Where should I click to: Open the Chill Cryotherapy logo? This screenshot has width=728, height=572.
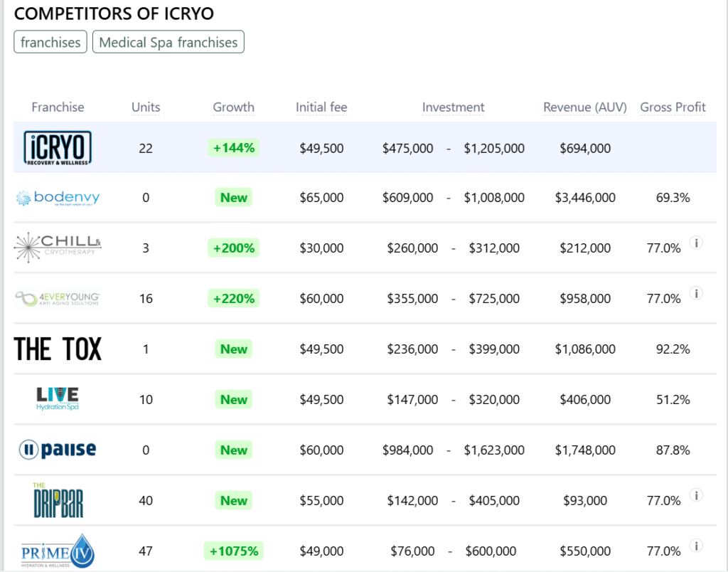(58, 248)
